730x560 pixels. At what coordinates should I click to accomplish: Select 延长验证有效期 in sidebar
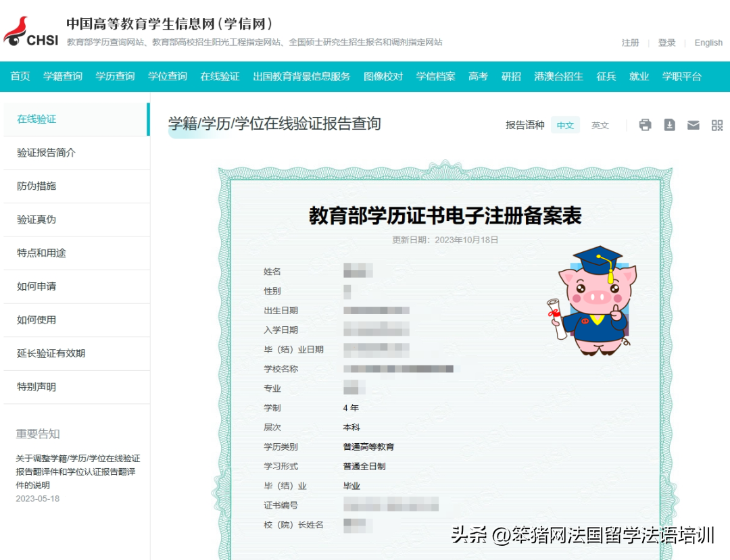pos(51,353)
